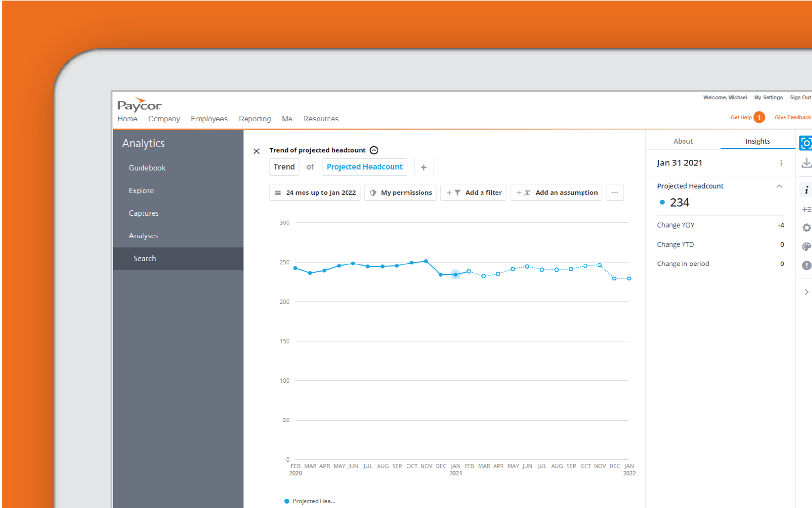Open the Me menu
Image resolution: width=812 pixels, height=508 pixels.
pyautogui.click(x=287, y=119)
